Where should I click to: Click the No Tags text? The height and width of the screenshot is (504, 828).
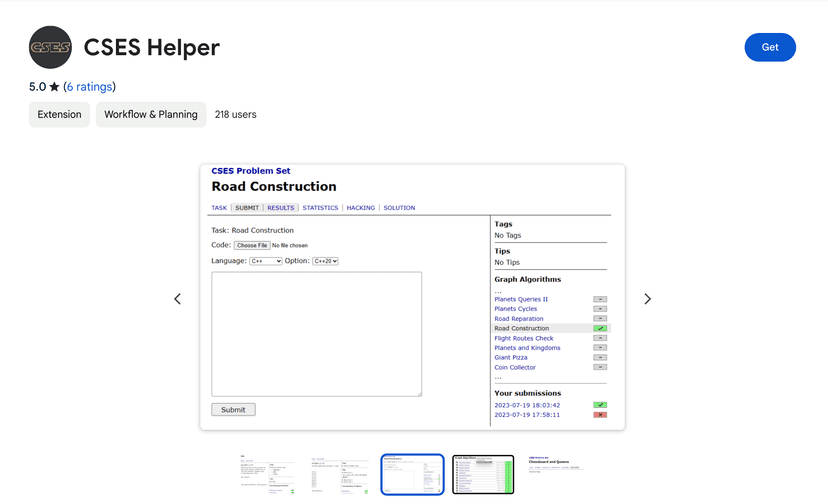tap(507, 235)
